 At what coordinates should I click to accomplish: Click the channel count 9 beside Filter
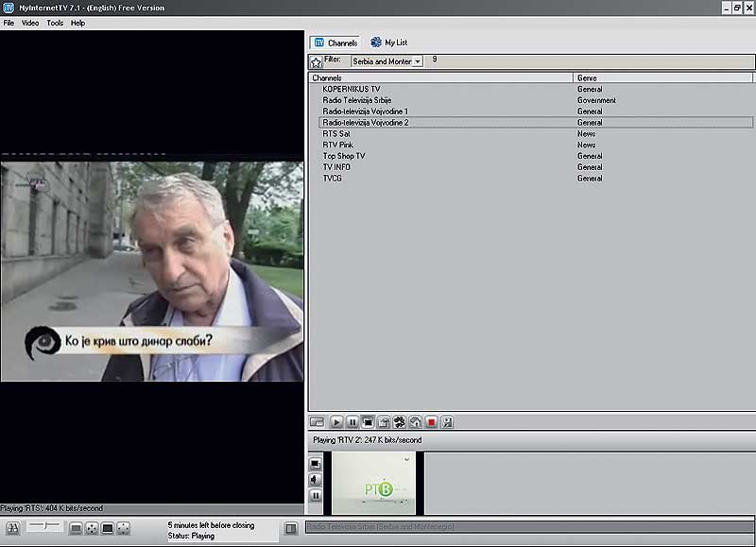[435, 60]
